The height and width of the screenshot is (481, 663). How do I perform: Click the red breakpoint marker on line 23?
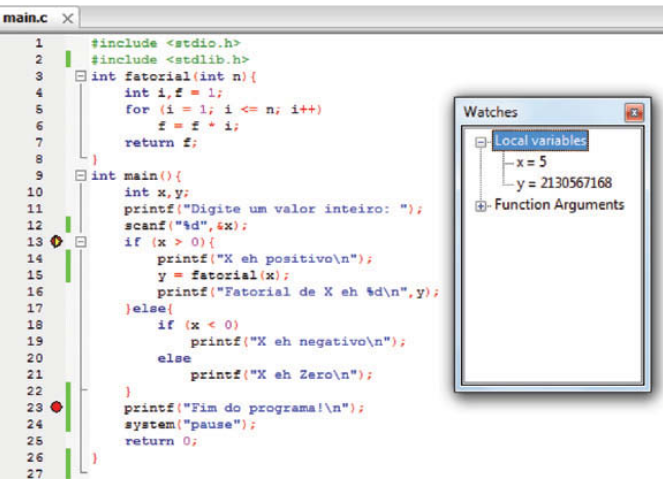(56, 407)
